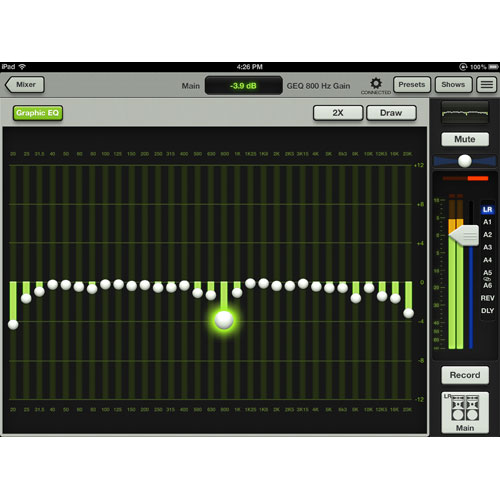Open the settings gear icon

[x=376, y=83]
